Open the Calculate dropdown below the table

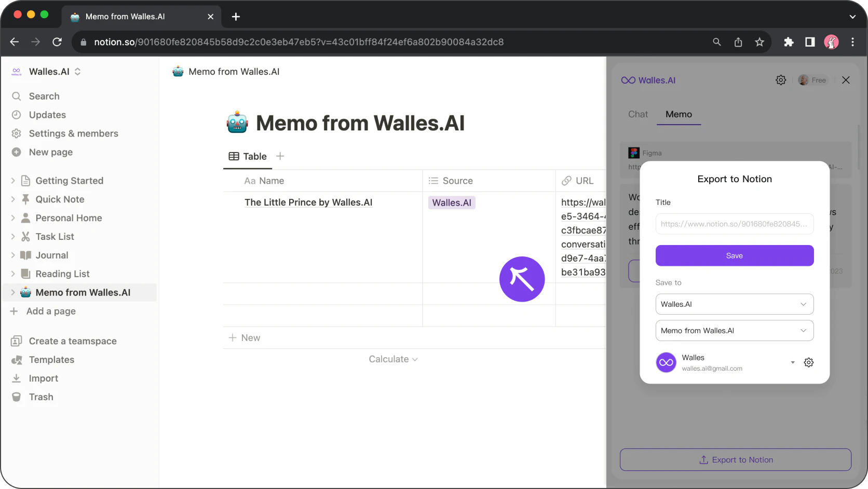(x=393, y=359)
